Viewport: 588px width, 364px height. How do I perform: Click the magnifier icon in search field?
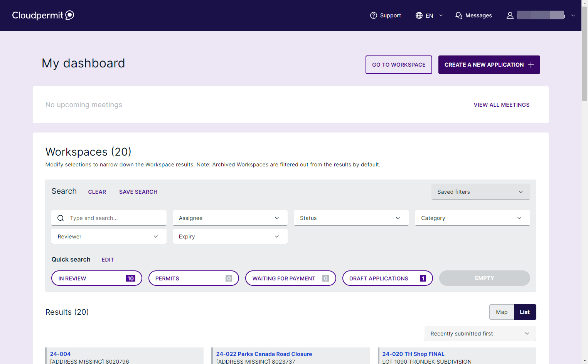click(x=61, y=218)
